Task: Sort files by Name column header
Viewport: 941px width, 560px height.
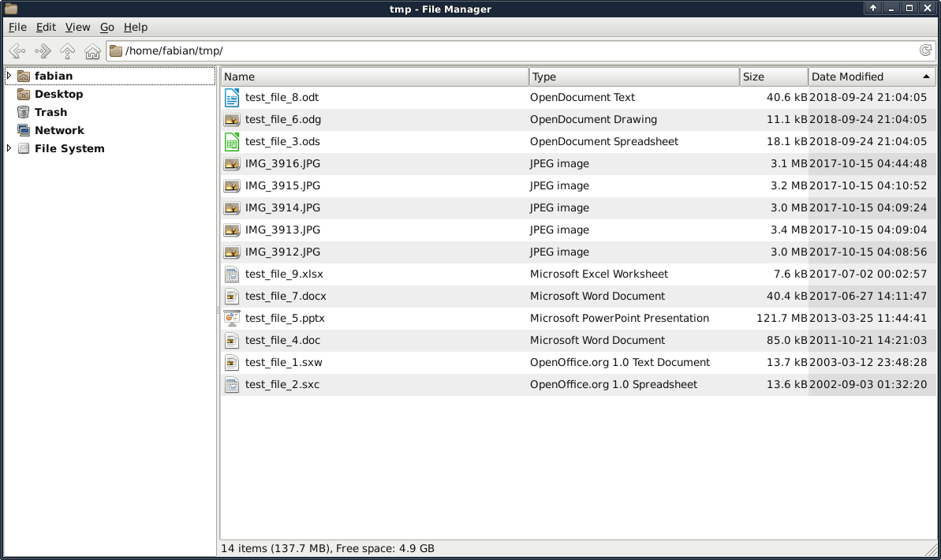Action: point(375,77)
